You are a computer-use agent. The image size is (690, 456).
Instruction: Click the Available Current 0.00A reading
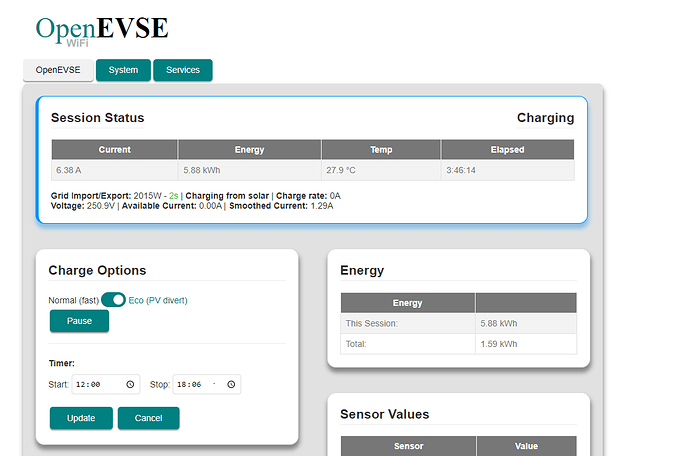point(172,206)
